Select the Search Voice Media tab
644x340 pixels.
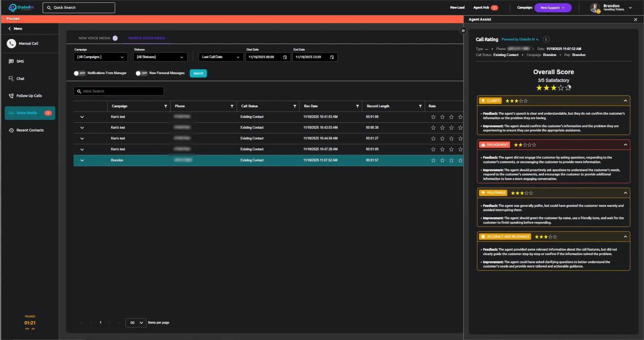point(146,38)
